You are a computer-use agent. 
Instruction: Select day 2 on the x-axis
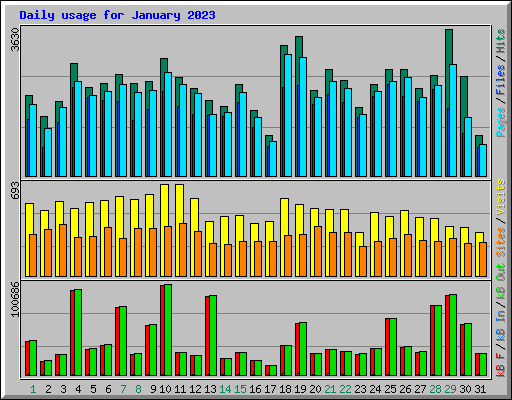(x=48, y=389)
